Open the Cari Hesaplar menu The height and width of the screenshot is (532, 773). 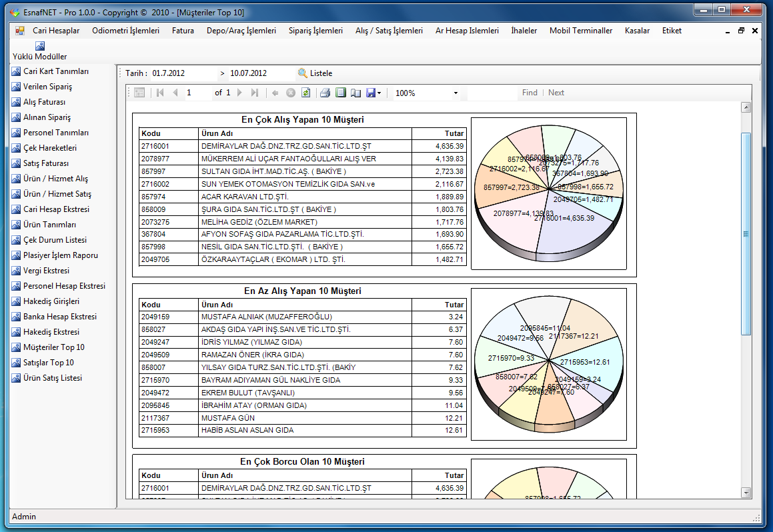coord(56,31)
